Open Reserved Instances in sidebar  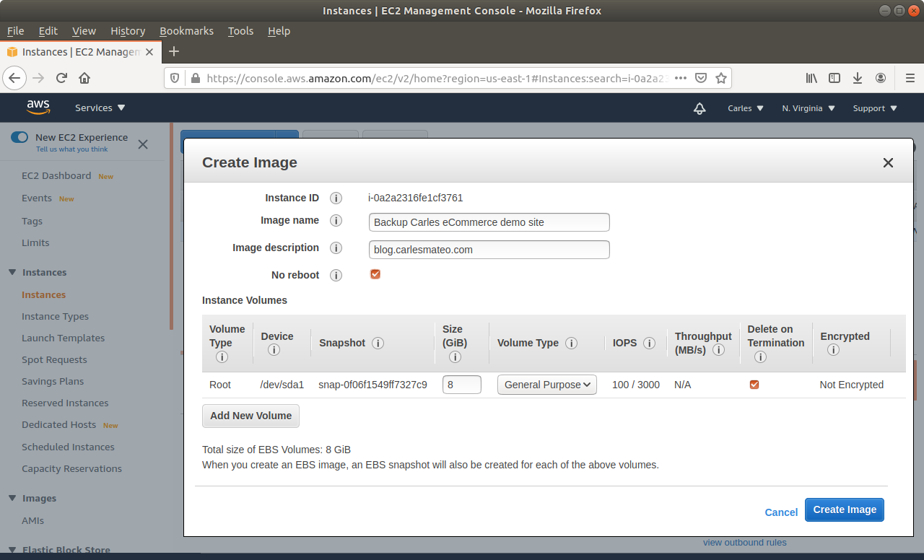click(65, 403)
